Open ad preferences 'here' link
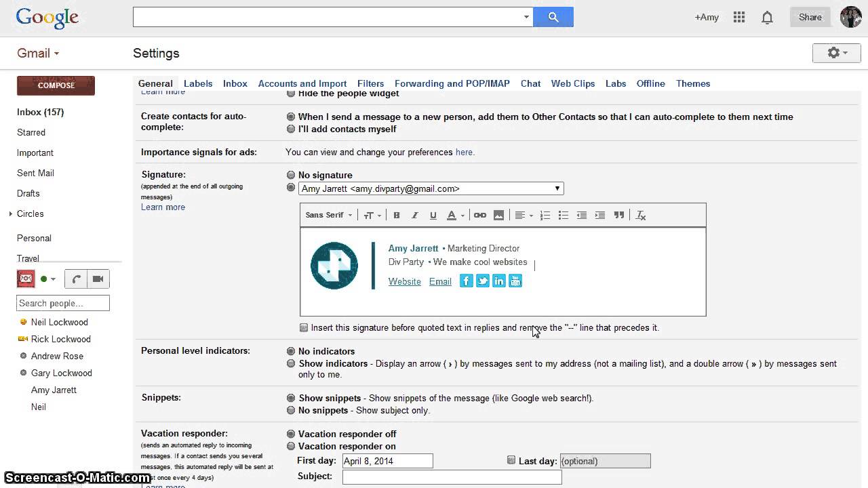 click(x=464, y=152)
